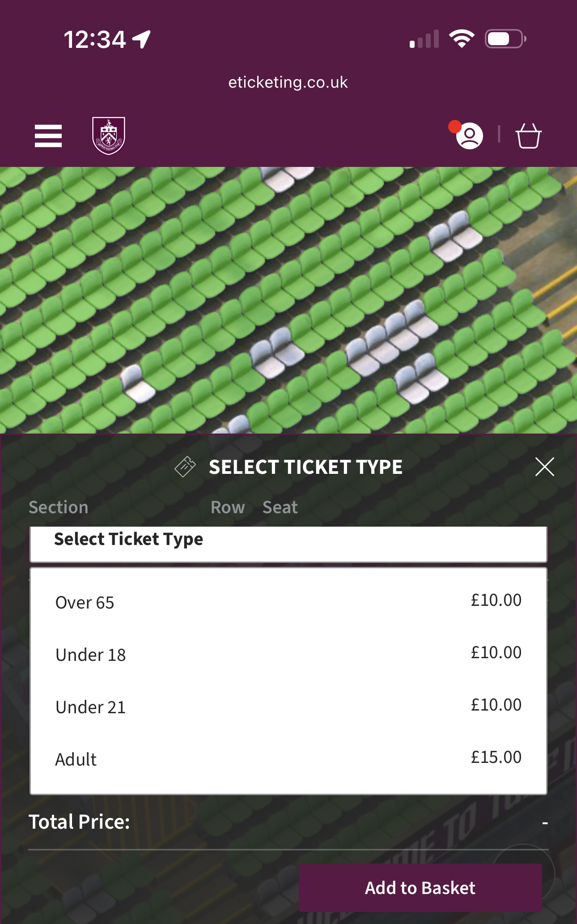Image resolution: width=577 pixels, height=924 pixels.
Task: Tap the eticketing.co.uk address bar
Action: pyautogui.click(x=288, y=82)
